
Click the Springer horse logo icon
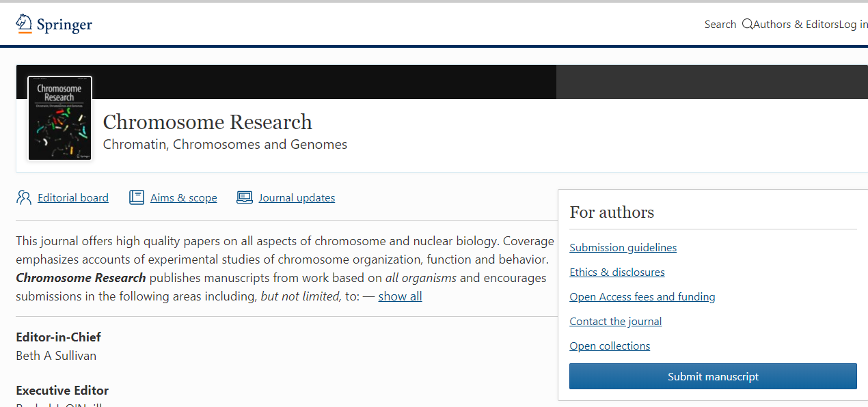24,24
